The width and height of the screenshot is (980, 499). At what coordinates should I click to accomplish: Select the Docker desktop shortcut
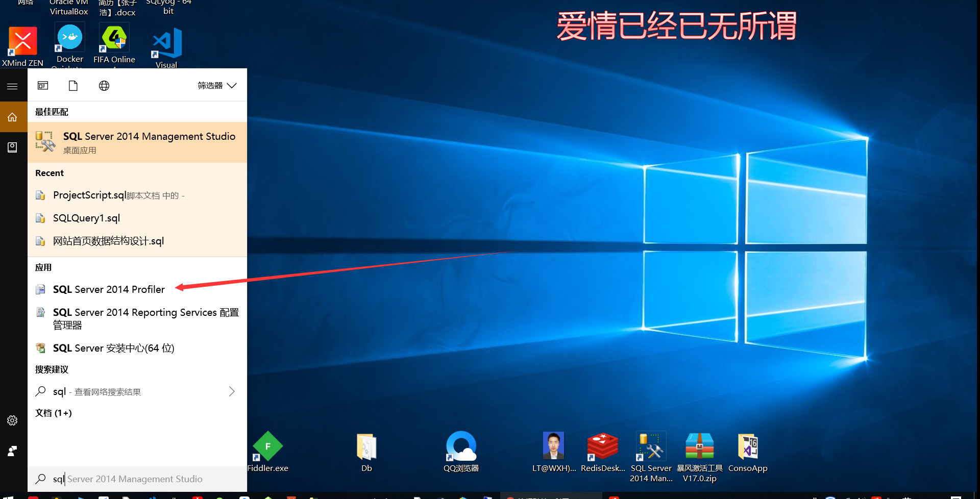[x=69, y=45]
